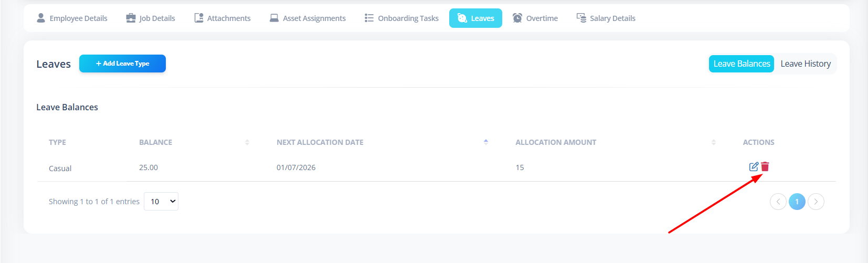This screenshot has width=868, height=263.
Task: Click the Leaves tab icon
Action: click(462, 18)
